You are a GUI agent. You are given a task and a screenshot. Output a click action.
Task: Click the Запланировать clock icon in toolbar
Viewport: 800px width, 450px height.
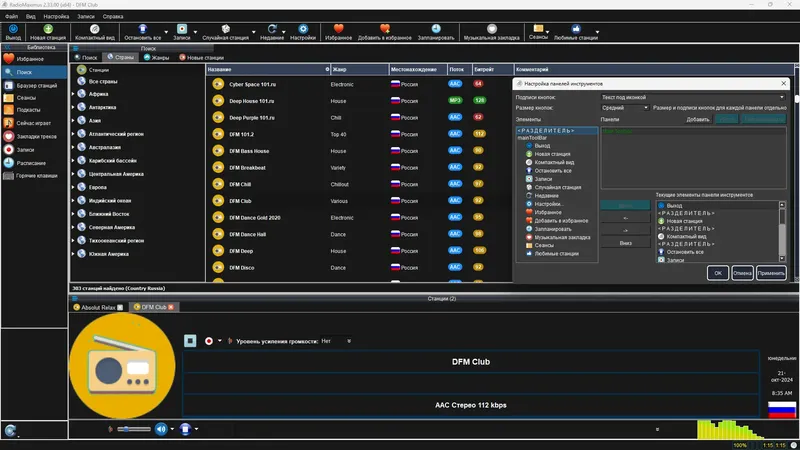(x=436, y=29)
